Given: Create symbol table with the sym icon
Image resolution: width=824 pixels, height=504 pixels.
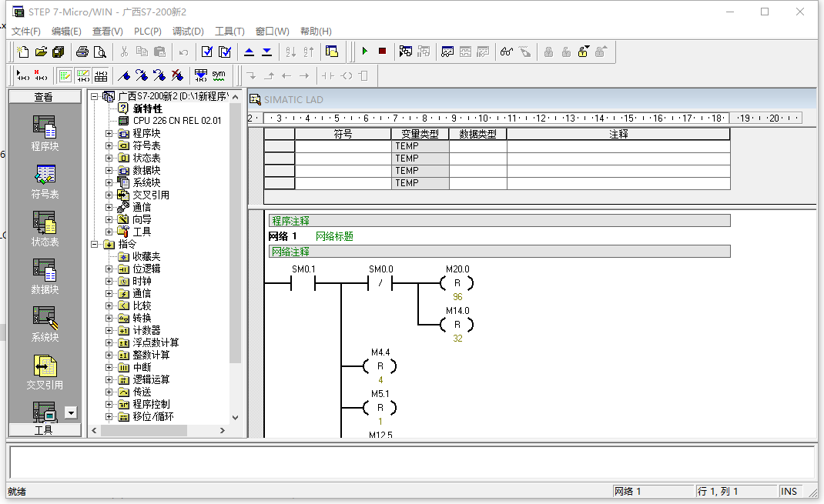Looking at the screenshot, I should [x=219, y=75].
